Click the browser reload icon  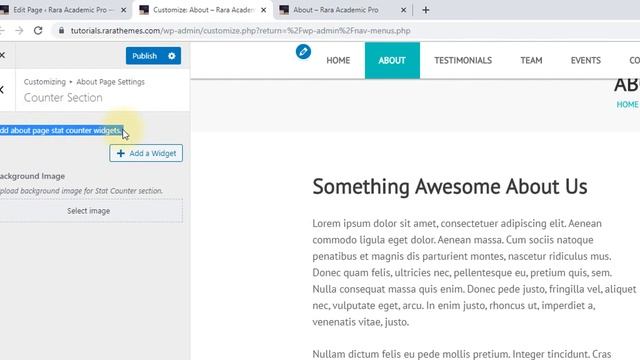pos(38,31)
